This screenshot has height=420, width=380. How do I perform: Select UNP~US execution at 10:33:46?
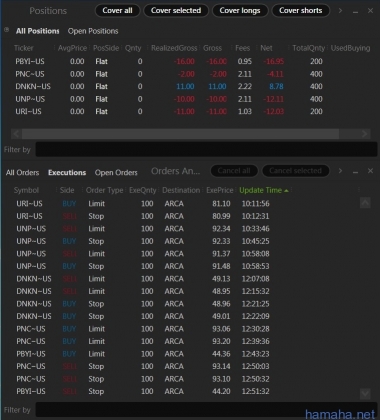pos(185,229)
